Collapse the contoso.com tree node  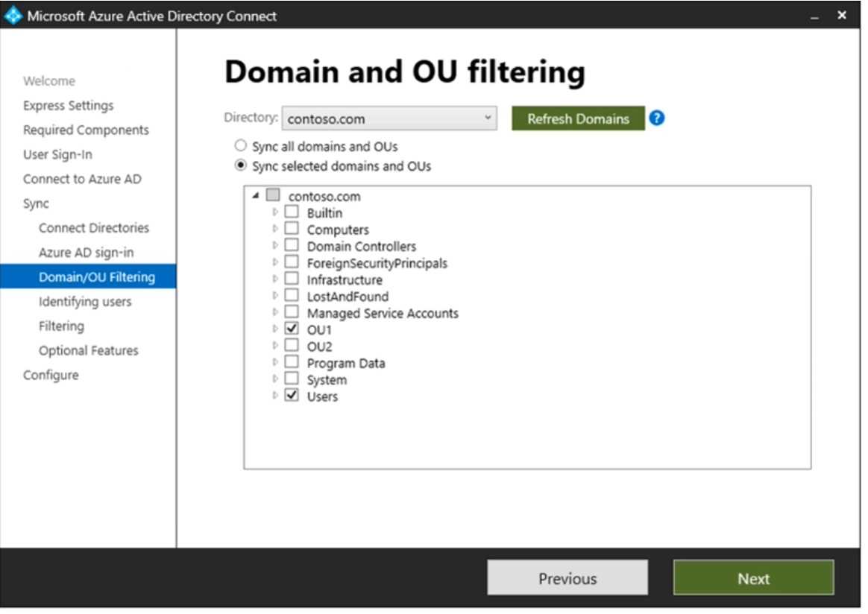[x=256, y=196]
